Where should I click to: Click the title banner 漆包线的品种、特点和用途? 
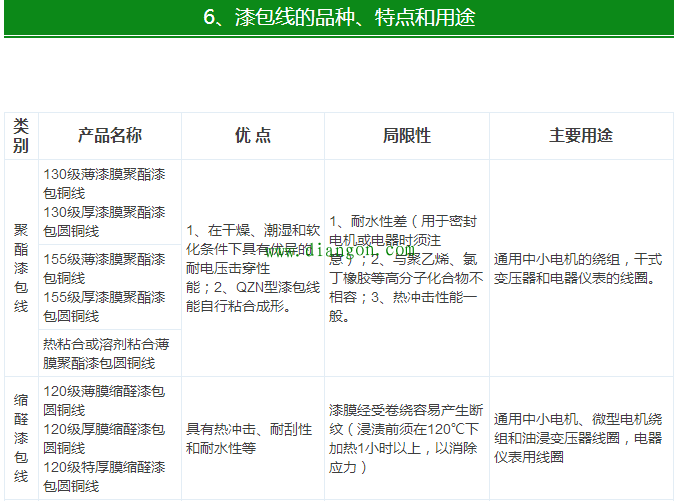(x=338, y=18)
